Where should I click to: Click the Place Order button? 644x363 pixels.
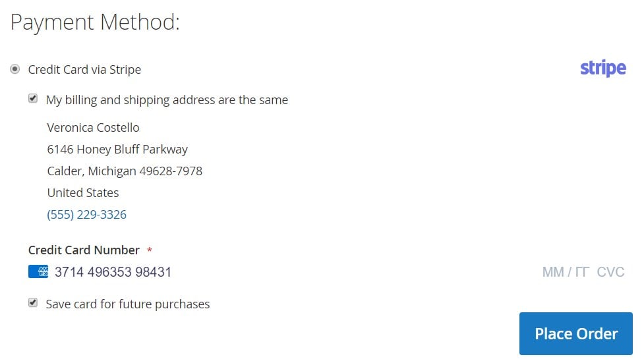[x=576, y=333]
